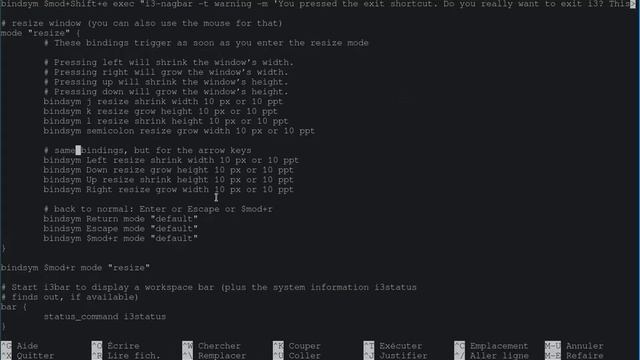Click the ^X Quitter shortcut
Screen dimensions: 640x360
(x=27, y=356)
